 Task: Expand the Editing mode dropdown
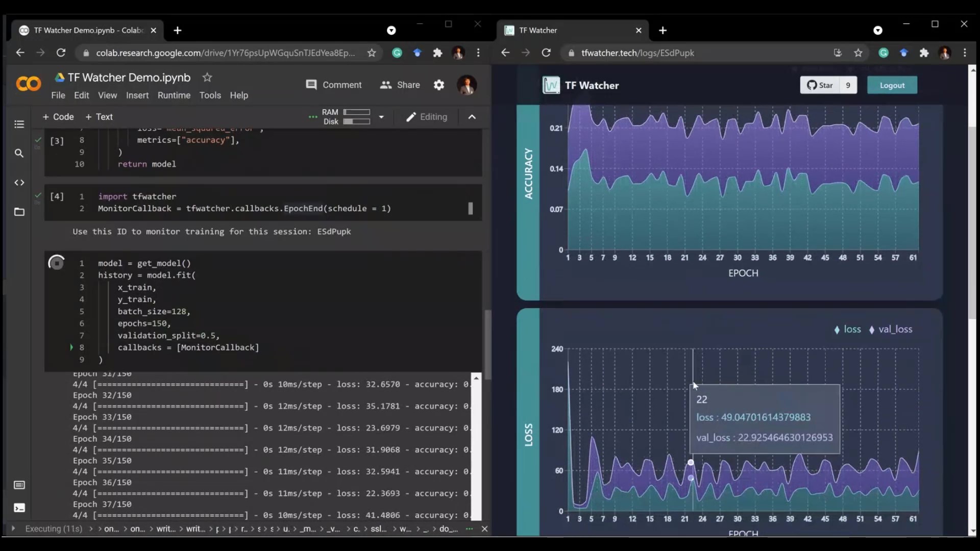[427, 117]
